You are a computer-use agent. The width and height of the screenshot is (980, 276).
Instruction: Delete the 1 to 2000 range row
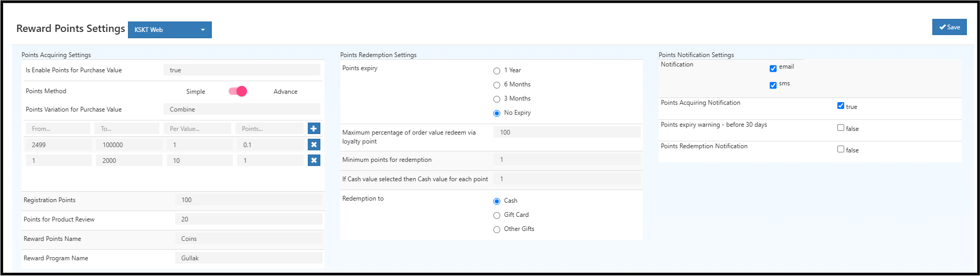(x=314, y=160)
